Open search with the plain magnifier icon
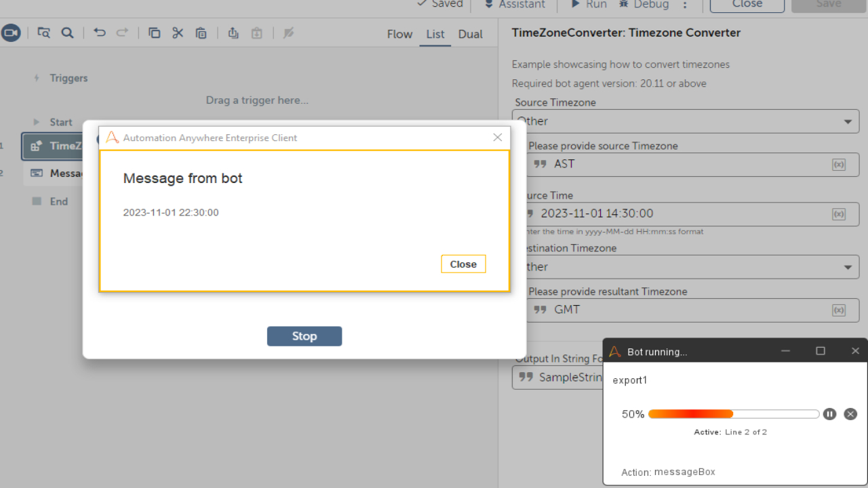The width and height of the screenshot is (868, 488). point(67,33)
